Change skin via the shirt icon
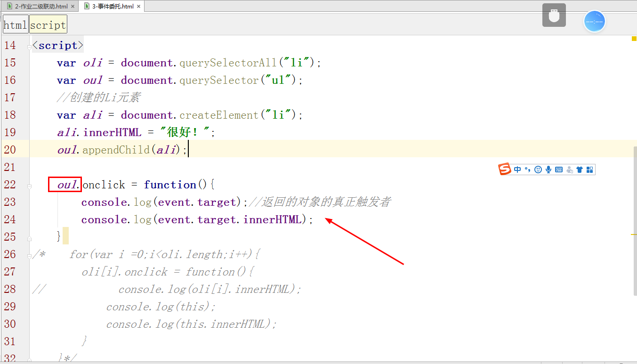 579,169
